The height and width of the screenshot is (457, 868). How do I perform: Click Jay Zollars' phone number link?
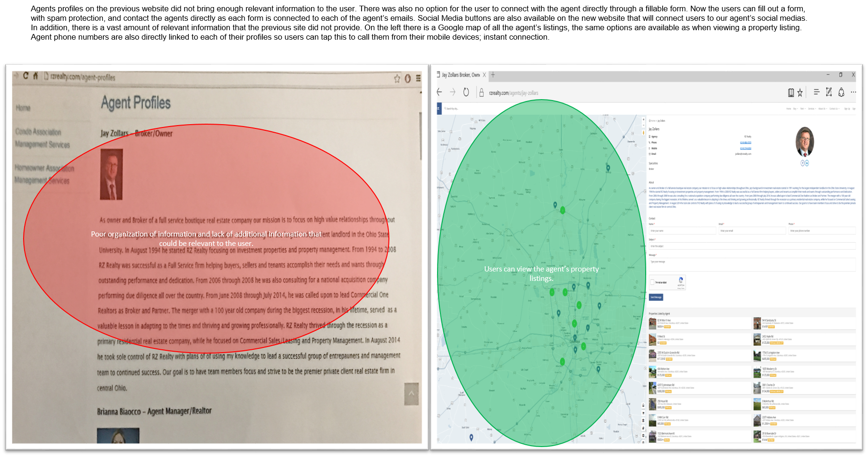[745, 143]
